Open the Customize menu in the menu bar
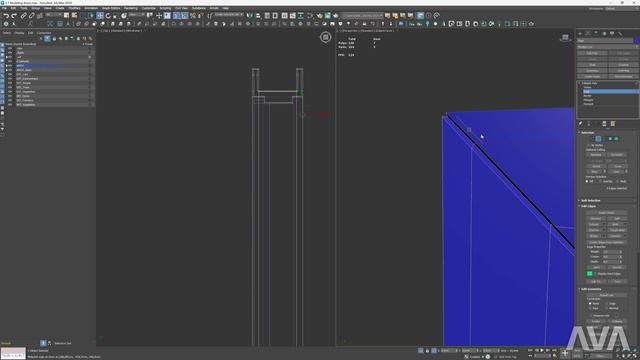 (x=148, y=8)
